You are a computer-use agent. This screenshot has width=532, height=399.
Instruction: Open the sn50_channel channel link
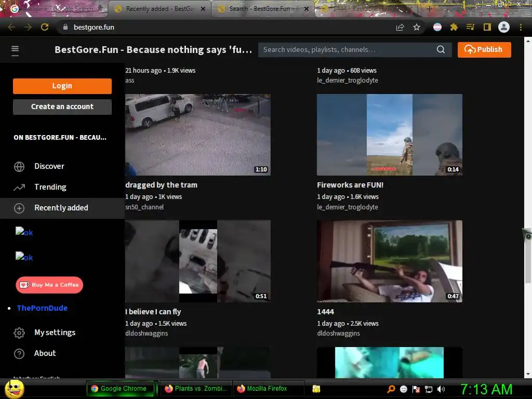[x=144, y=207]
